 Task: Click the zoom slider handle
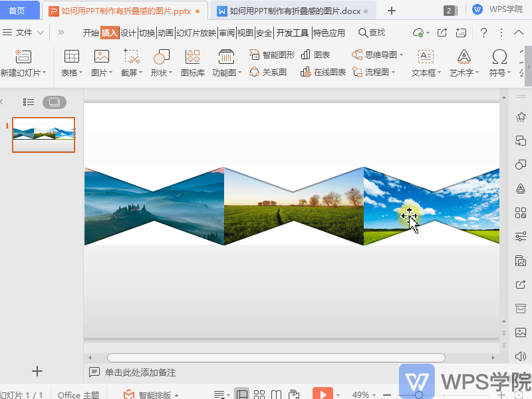(419, 395)
